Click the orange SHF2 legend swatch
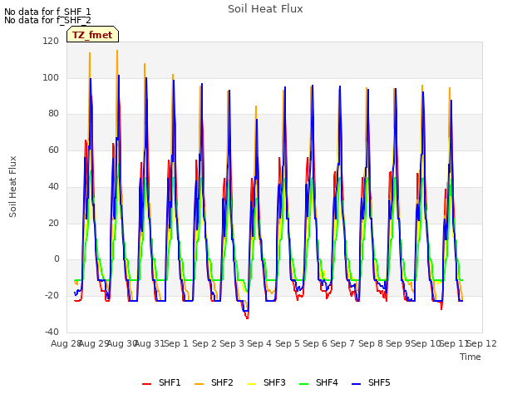Viewport: 532px width, 399px height. click(199, 384)
